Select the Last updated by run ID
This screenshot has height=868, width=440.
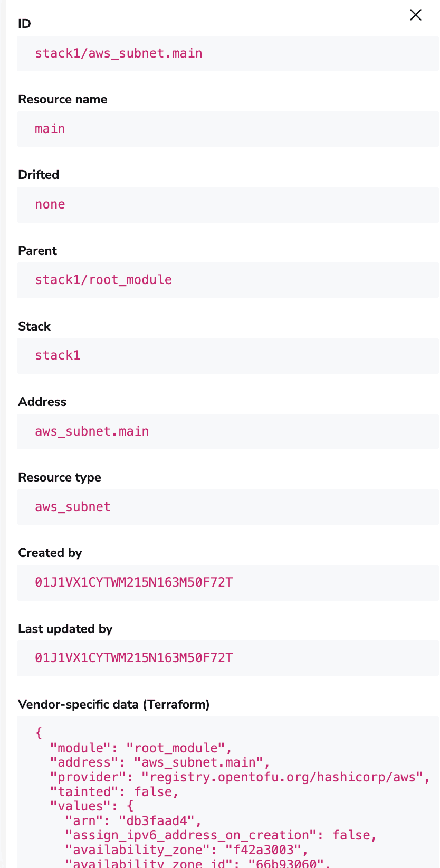[134, 658]
